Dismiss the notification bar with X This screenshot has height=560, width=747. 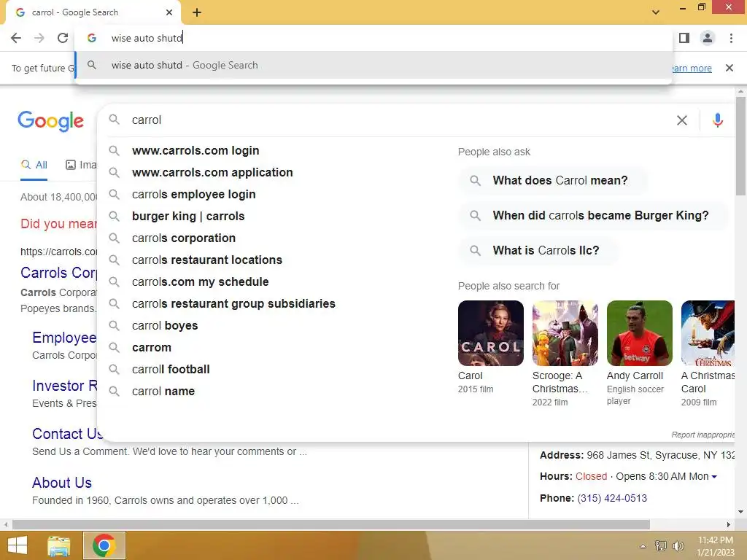[x=729, y=68]
